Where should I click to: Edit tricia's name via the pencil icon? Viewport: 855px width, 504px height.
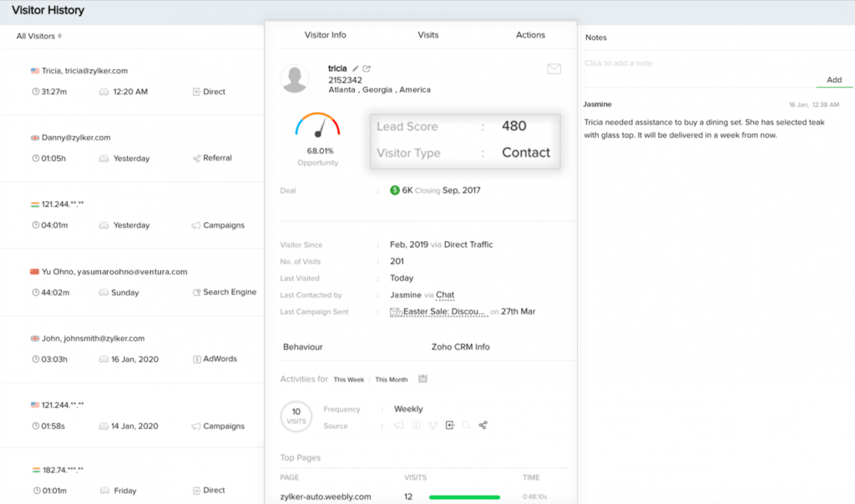356,68
